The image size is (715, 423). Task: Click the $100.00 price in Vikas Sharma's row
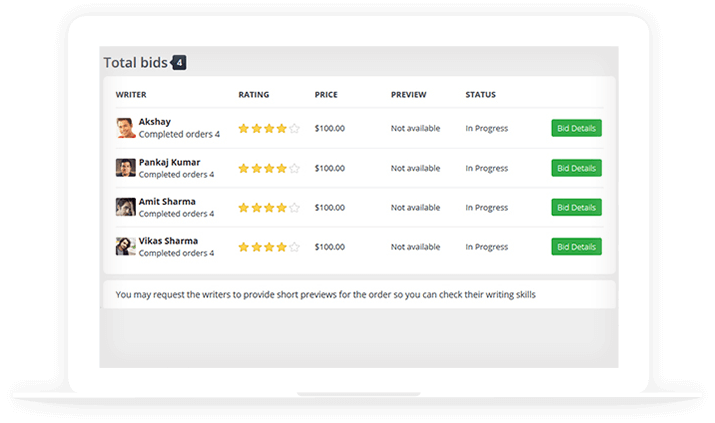(330, 247)
